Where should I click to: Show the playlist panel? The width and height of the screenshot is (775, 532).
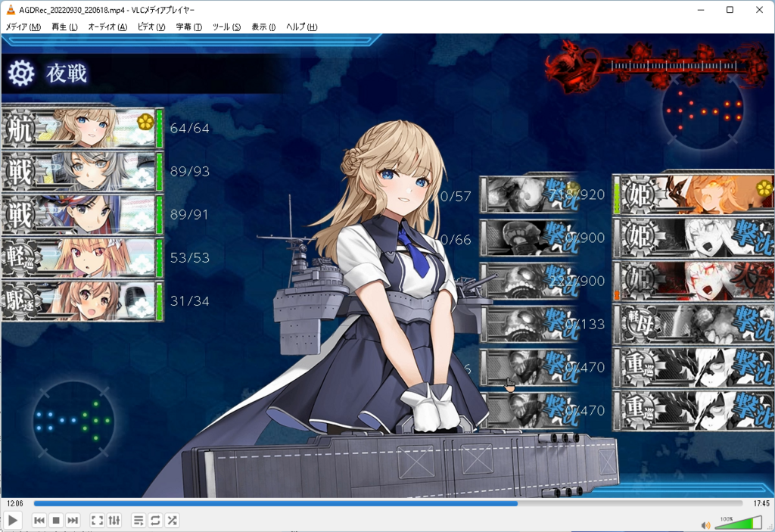coord(139,521)
